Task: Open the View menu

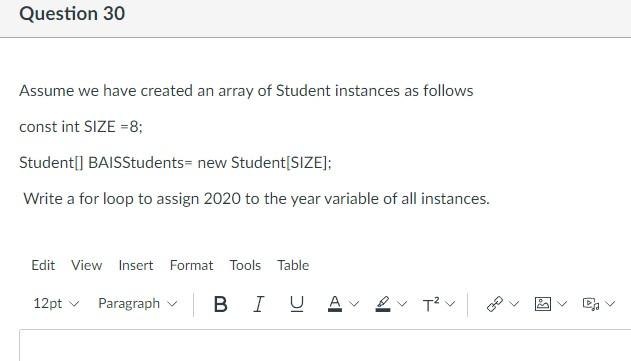Action: pos(87,266)
